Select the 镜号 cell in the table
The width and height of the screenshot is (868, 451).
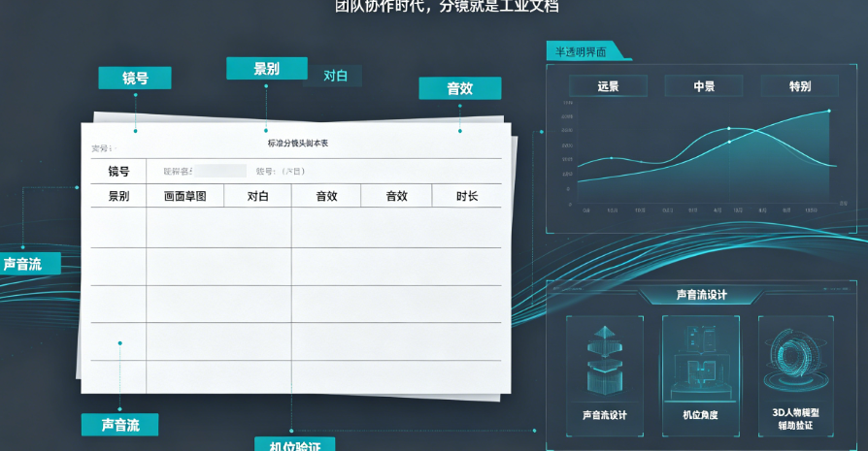[x=118, y=172]
